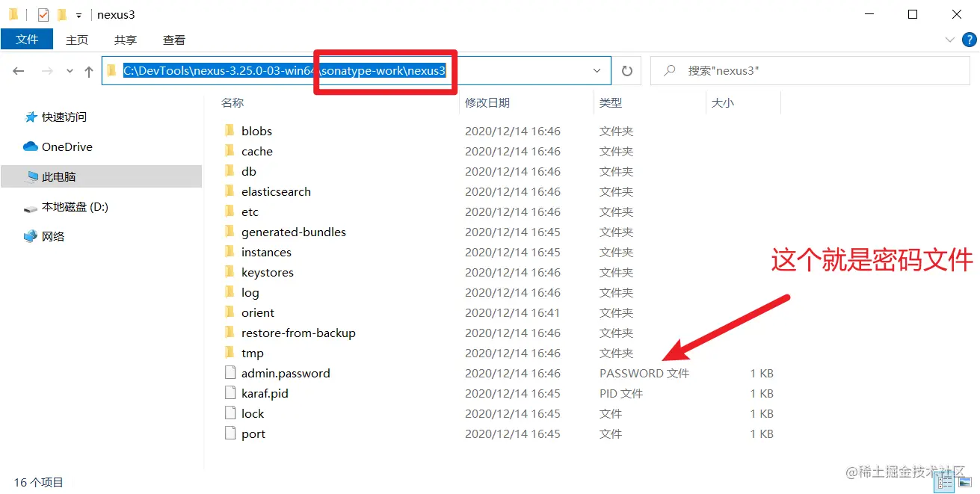Image resolution: width=980 pixels, height=494 pixels.
Task: Select the restore-from-backup folder name
Action: (x=298, y=333)
